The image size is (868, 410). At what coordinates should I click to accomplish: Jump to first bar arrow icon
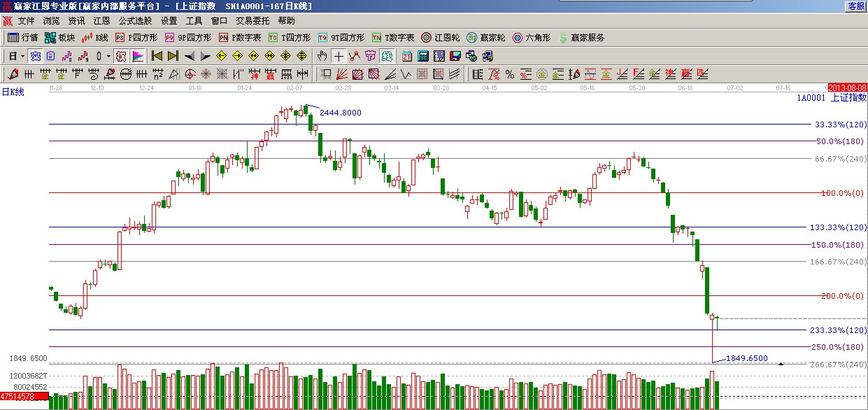pos(157,56)
